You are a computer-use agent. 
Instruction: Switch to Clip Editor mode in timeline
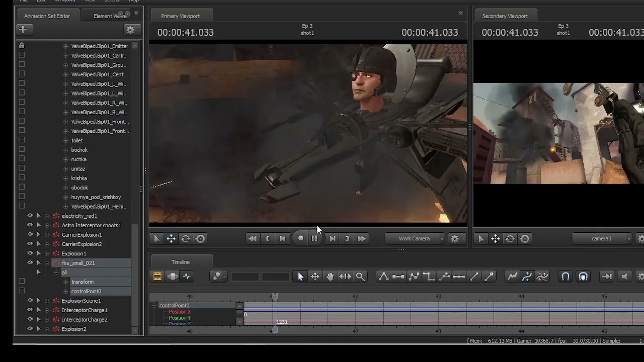click(157, 277)
